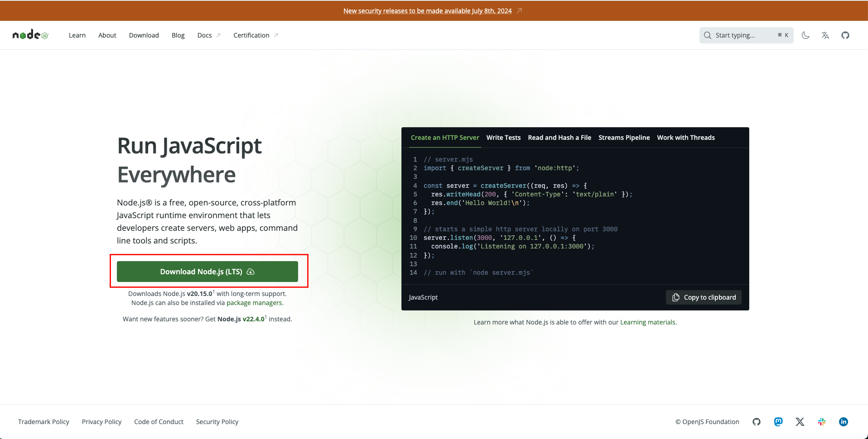Open the Learn menu item
This screenshot has width=868, height=439.
[77, 35]
